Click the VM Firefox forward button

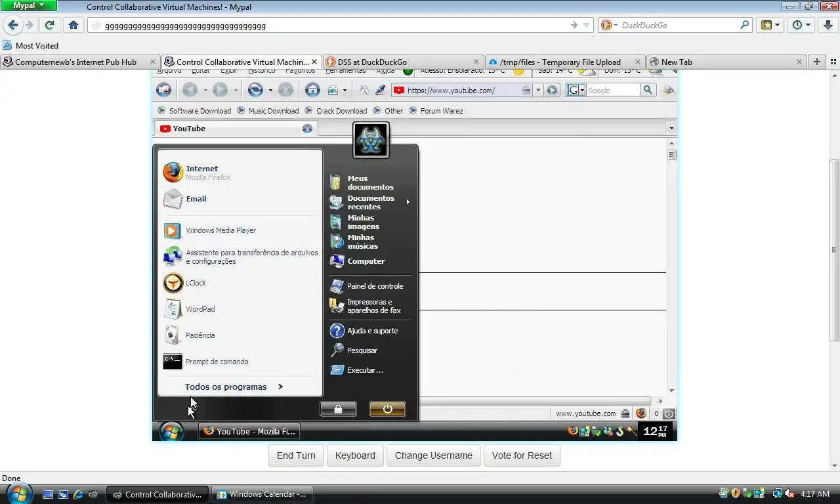(220, 90)
